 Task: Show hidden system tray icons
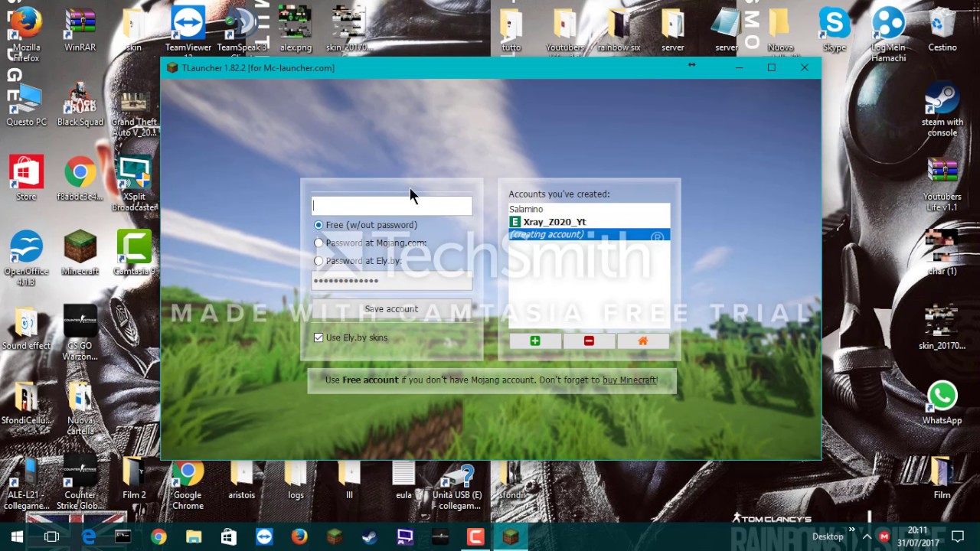click(867, 537)
